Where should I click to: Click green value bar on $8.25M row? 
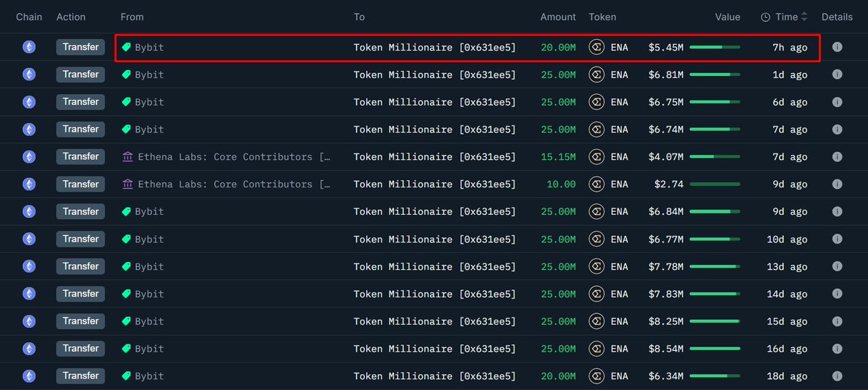pos(715,321)
